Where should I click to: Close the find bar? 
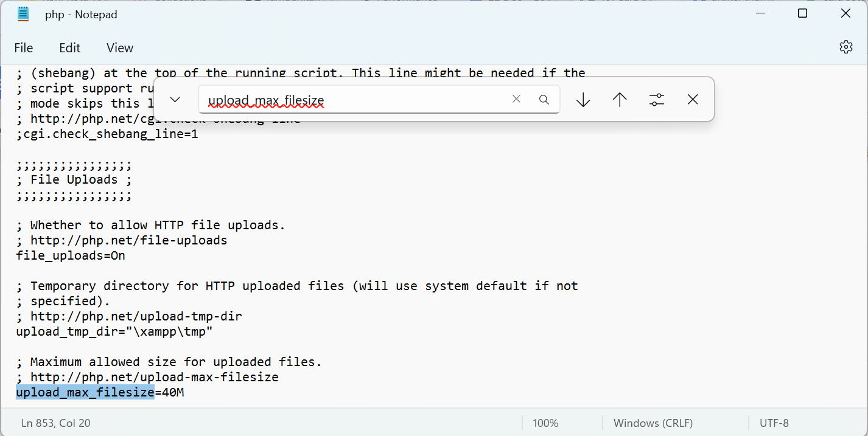[x=693, y=100]
